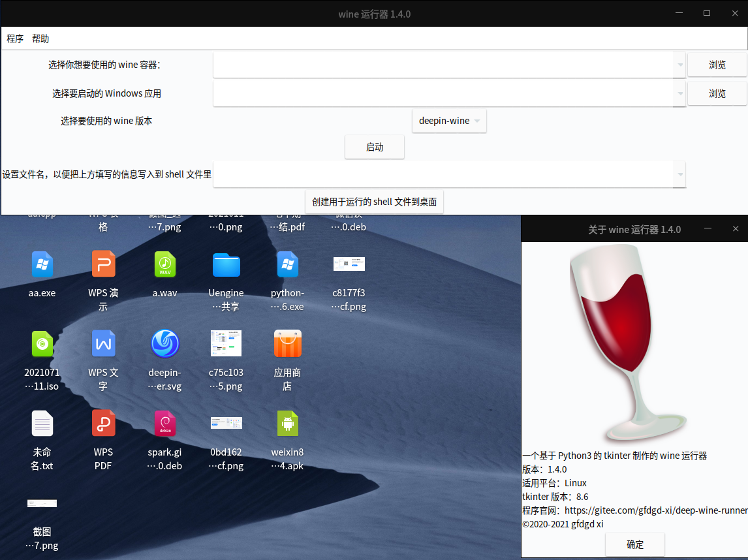Select the deepin browser svg icon
Screen dimensions: 748x560
tap(164, 344)
